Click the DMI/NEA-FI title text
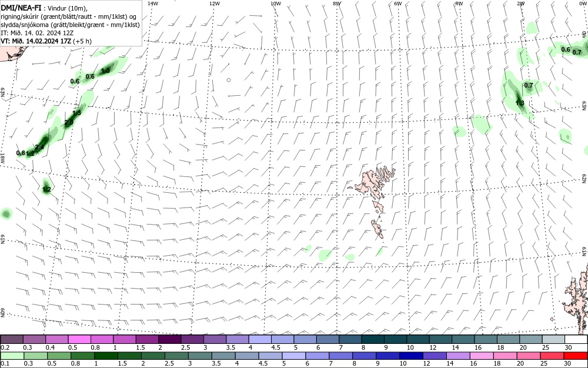The image size is (588, 368). click(x=22, y=8)
